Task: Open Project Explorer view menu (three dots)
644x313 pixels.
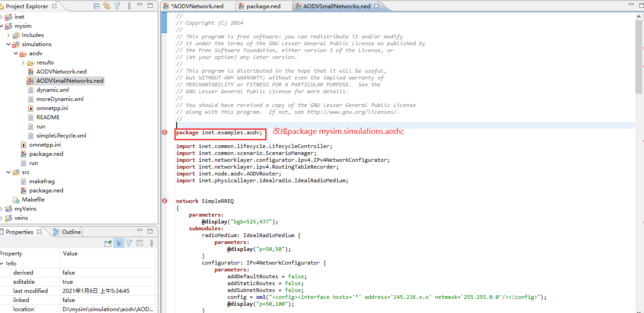Action: point(129,6)
